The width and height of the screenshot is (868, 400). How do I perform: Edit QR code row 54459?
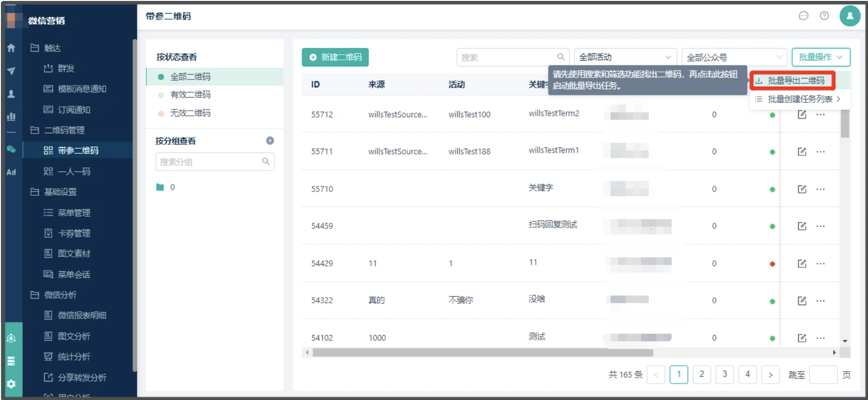point(802,226)
